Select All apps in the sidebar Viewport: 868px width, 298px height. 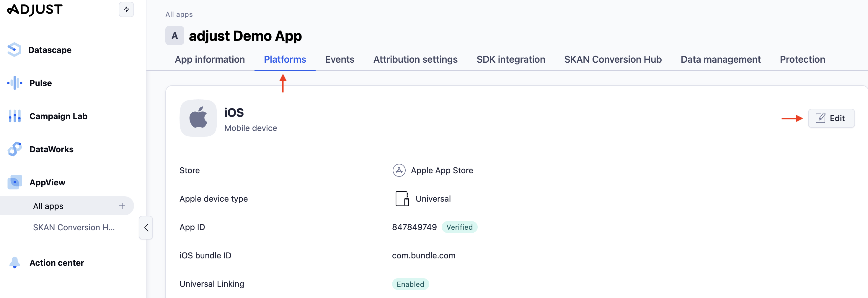click(67, 206)
